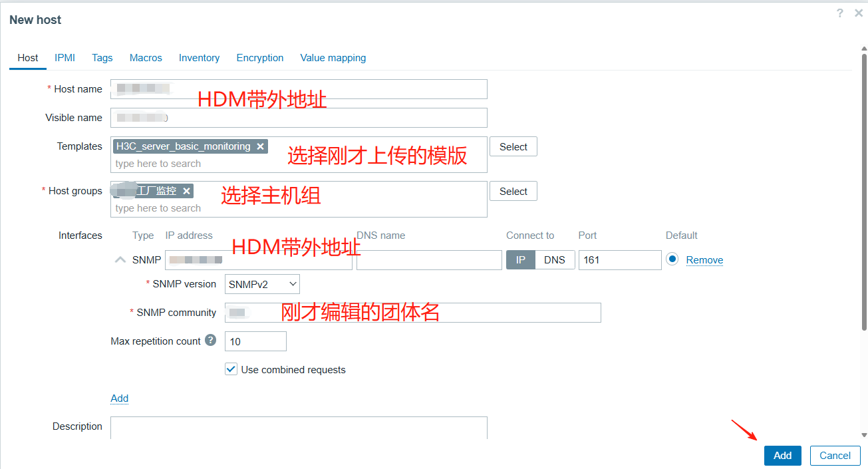Click the Add interface link
The image size is (868, 469).
(120, 398)
